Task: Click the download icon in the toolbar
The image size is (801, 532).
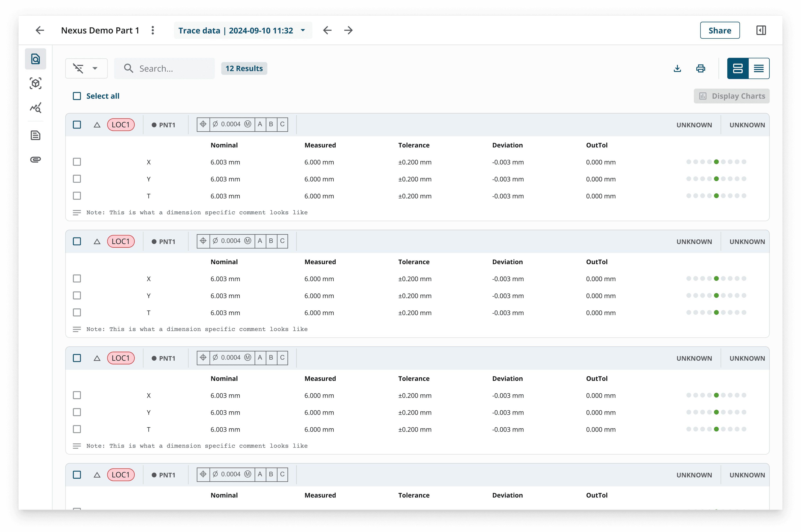Action: click(677, 69)
